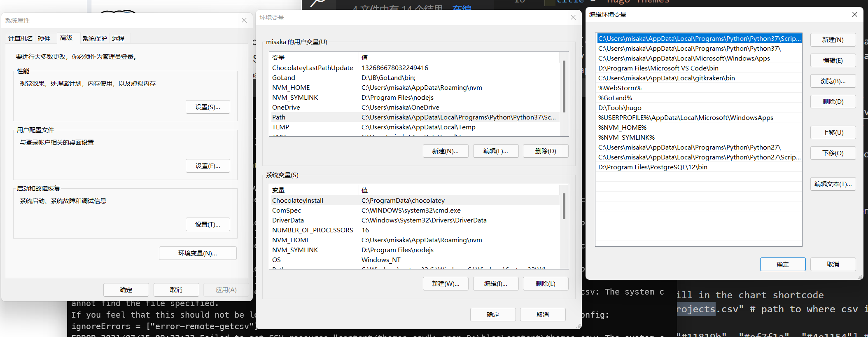
Task: Close the 系统属性 window
Action: (244, 20)
